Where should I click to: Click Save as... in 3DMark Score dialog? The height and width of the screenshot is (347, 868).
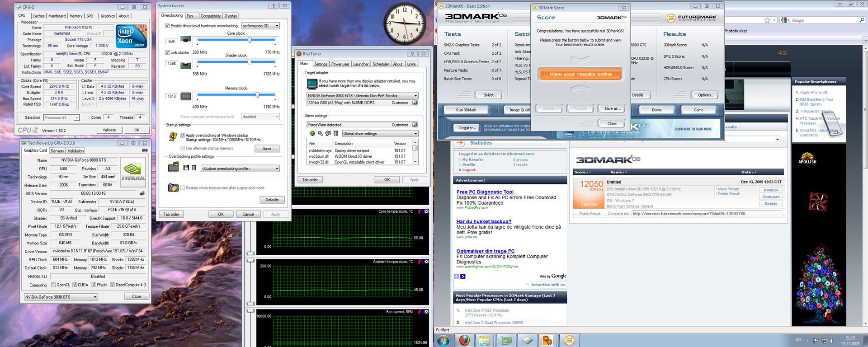pos(612,108)
